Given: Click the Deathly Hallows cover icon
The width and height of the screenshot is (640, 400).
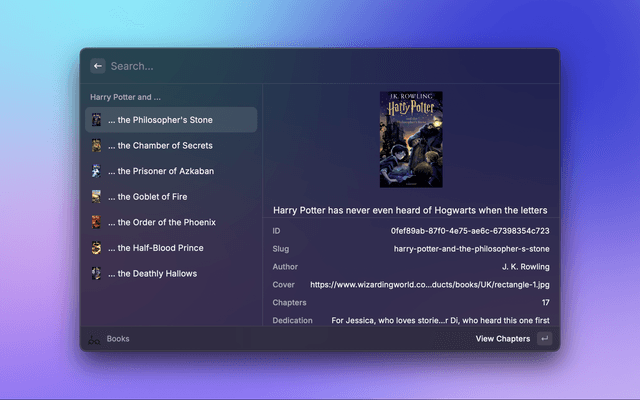Looking at the screenshot, I should 96,273.
